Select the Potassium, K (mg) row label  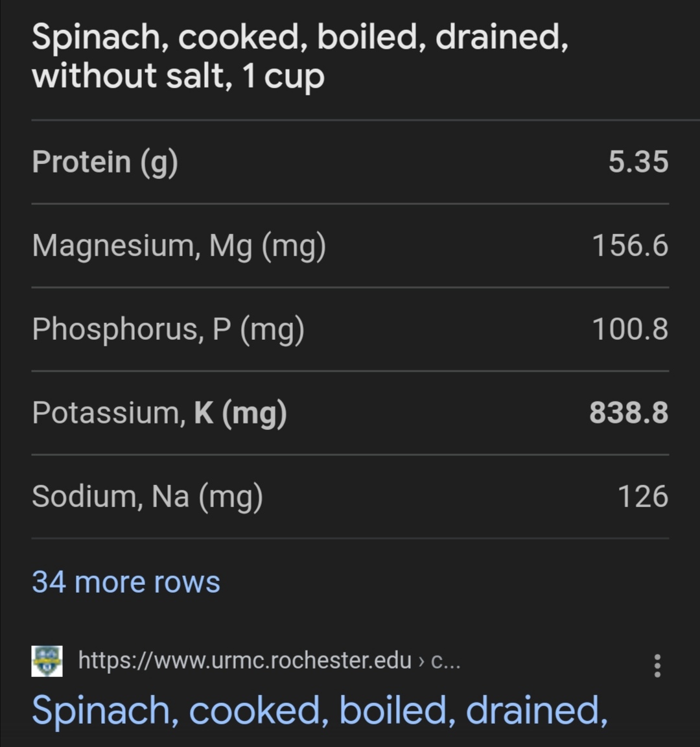[x=159, y=413]
